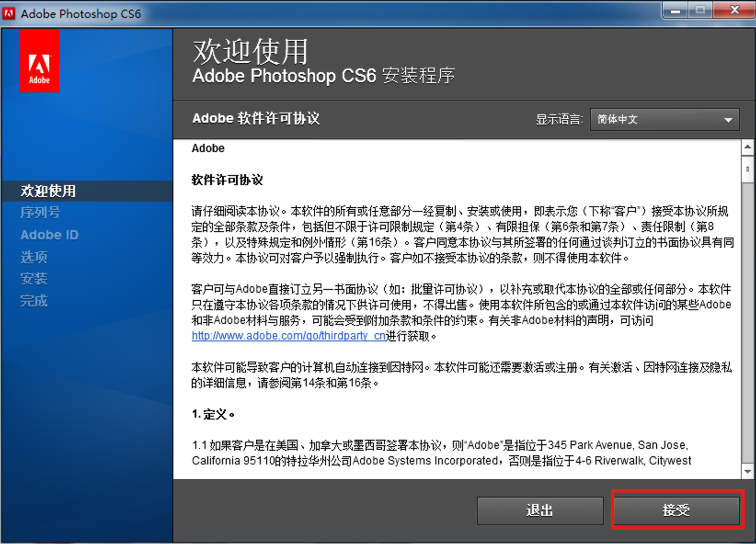
Task: Select 完成 step in sidebar
Action: tap(34, 301)
